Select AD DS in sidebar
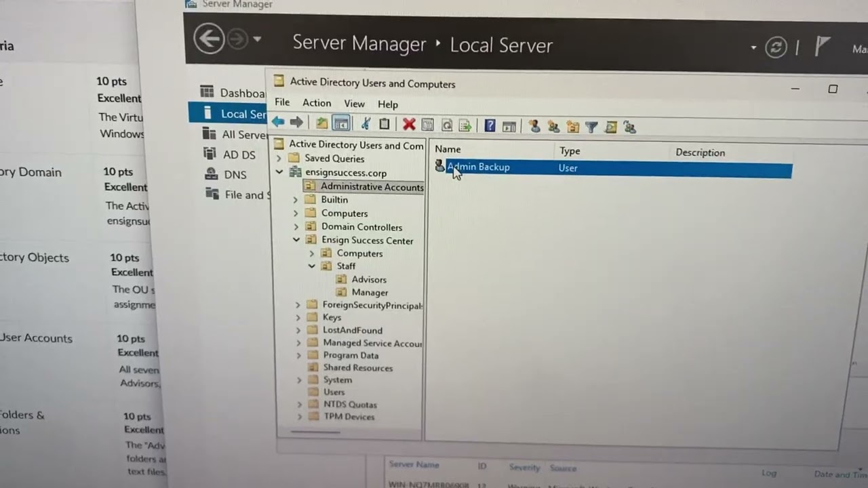The width and height of the screenshot is (868, 488). coord(230,155)
